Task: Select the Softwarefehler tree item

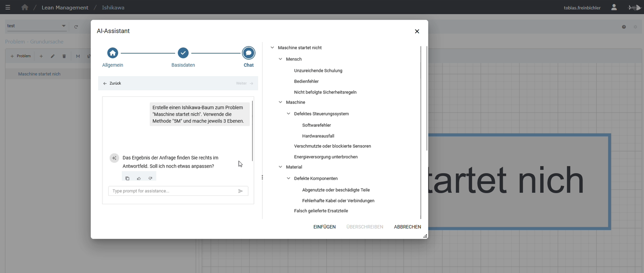Action: click(x=316, y=125)
